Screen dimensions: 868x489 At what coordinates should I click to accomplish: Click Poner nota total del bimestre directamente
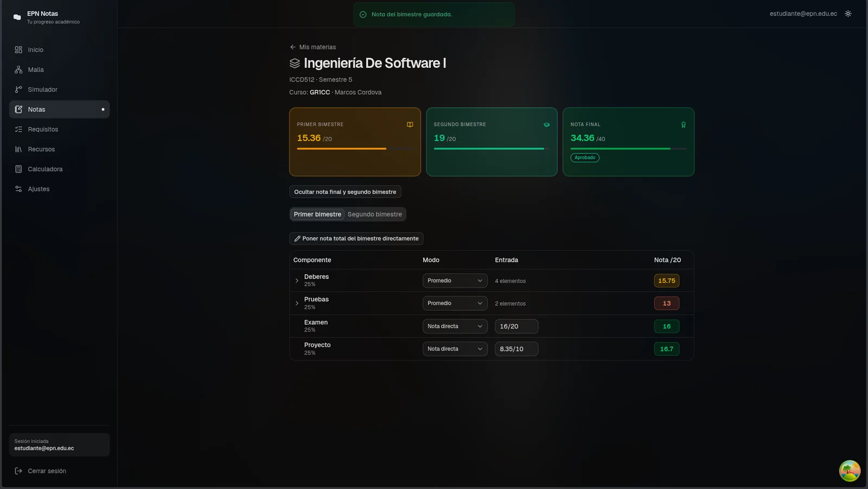point(356,239)
